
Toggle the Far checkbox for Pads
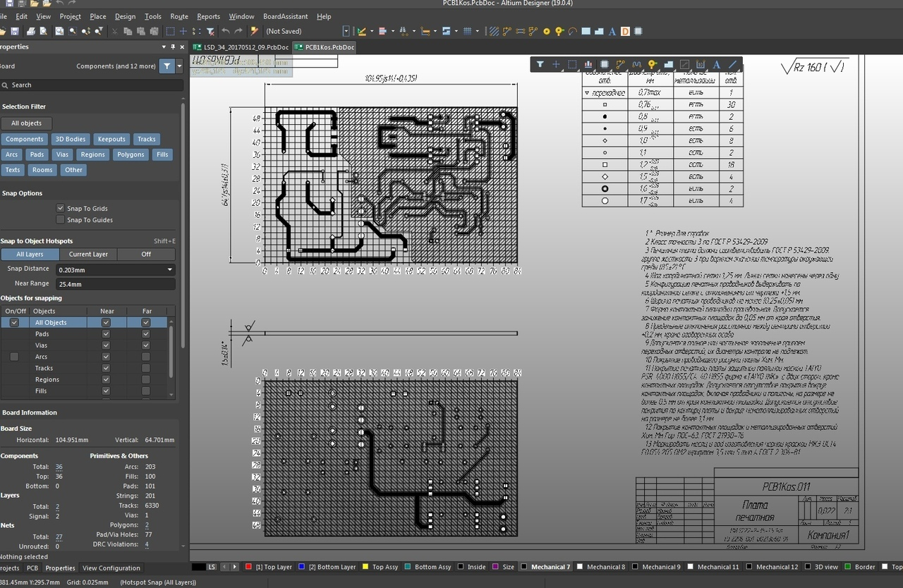(x=146, y=334)
